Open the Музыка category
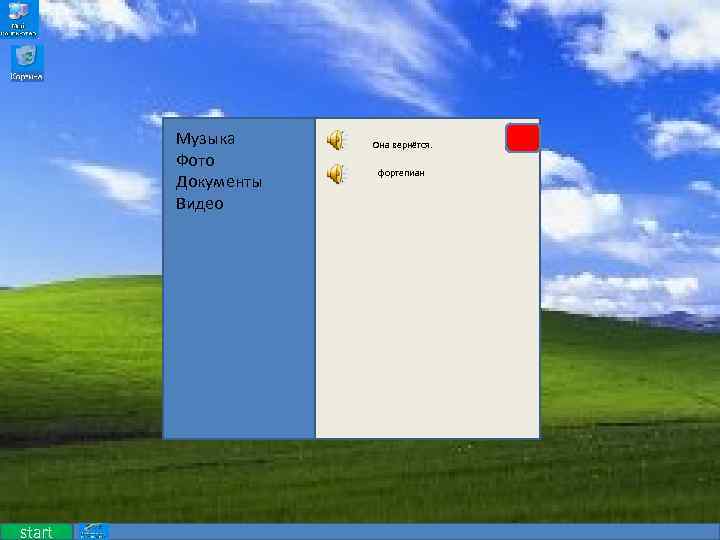Screen dimensions: 720x540 (x=205, y=139)
